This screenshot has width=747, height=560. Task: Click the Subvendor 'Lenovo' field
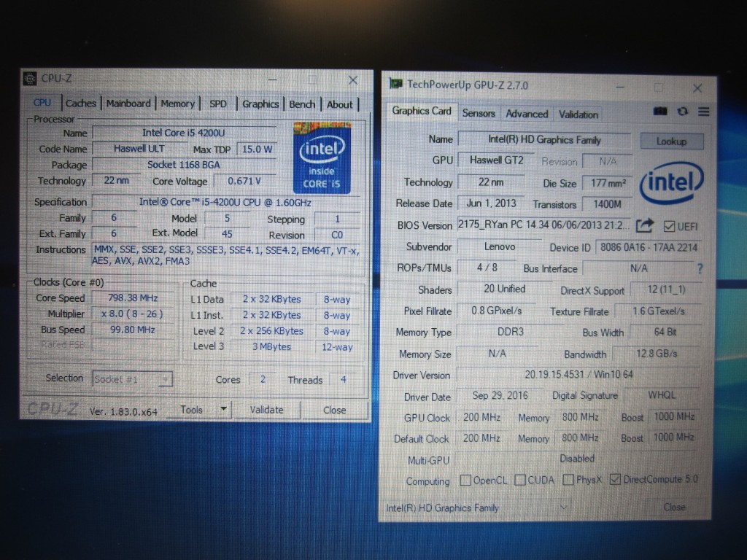point(499,246)
